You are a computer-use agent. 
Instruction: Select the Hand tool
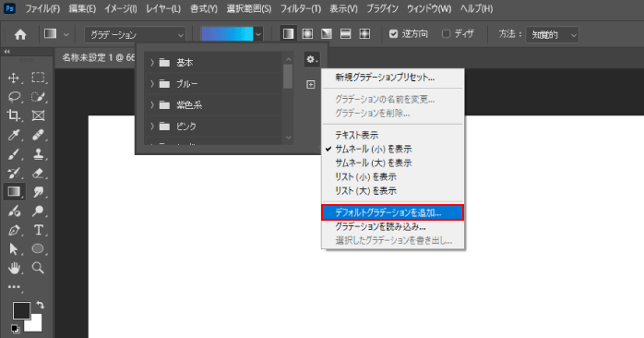14,268
